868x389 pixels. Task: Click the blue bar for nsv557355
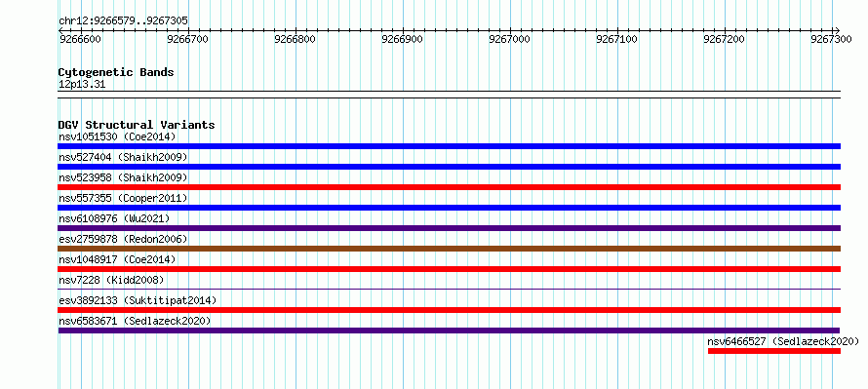[449, 208]
